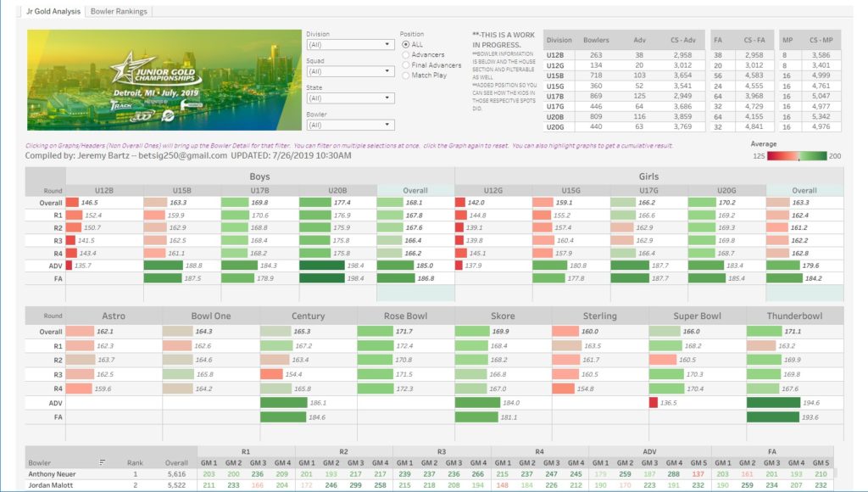The image size is (868, 492).
Task: Click the Super Bowl house header
Action: point(698,316)
